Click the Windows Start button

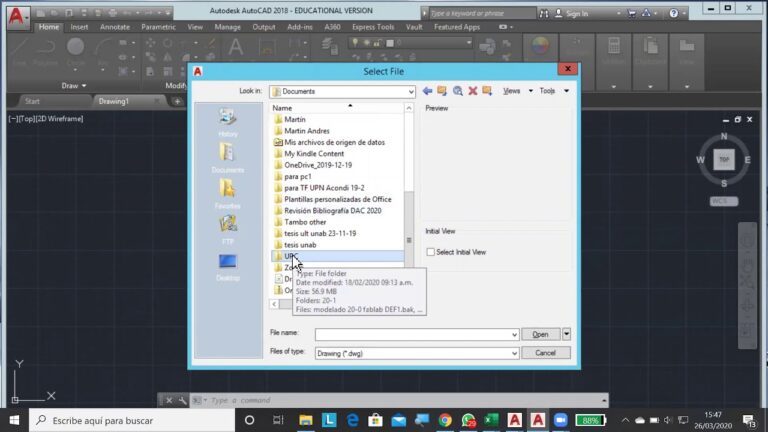pyautogui.click(x=14, y=420)
